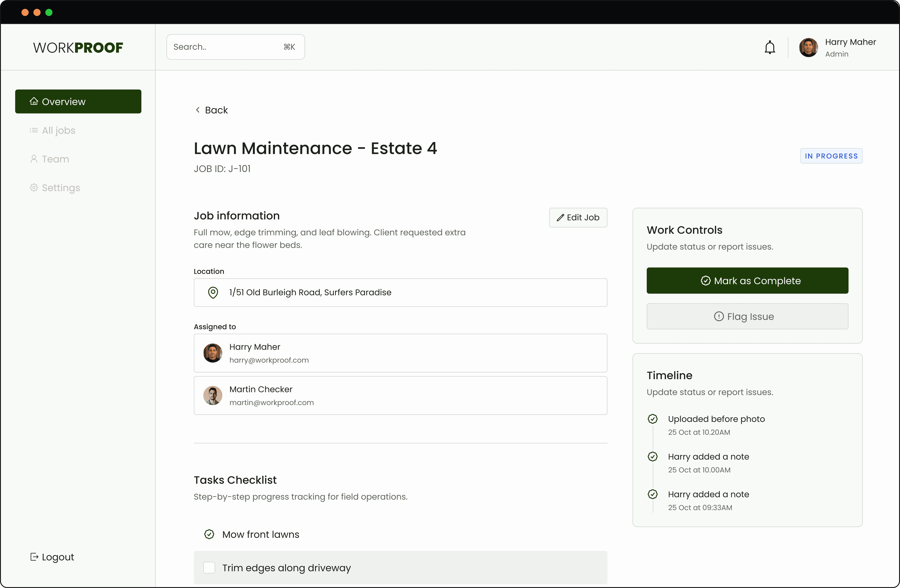Screen dimensions: 900x588
Task: Check the Trim edges along driveway box
Action: tap(209, 568)
